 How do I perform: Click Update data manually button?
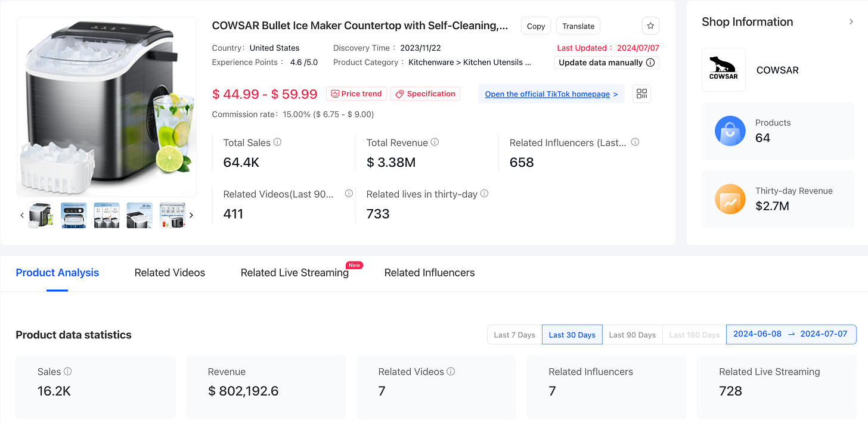606,63
